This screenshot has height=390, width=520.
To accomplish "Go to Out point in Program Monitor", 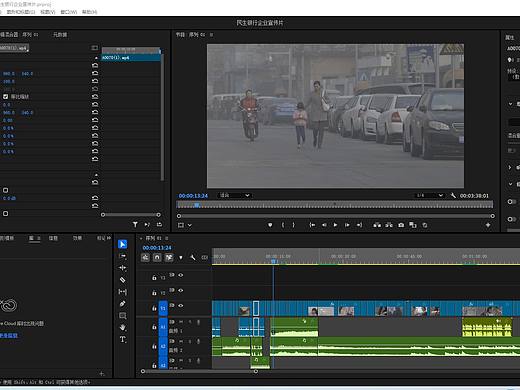I will point(359,225).
